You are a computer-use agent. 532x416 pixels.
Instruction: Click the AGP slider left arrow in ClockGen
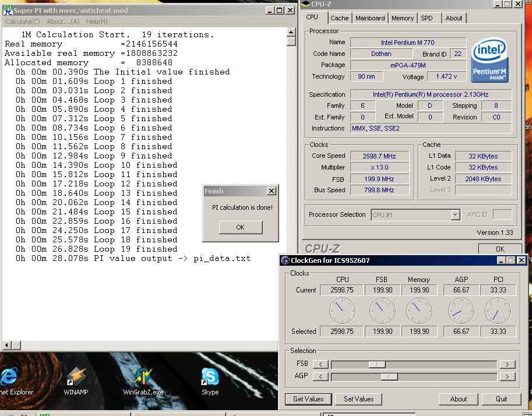320,376
